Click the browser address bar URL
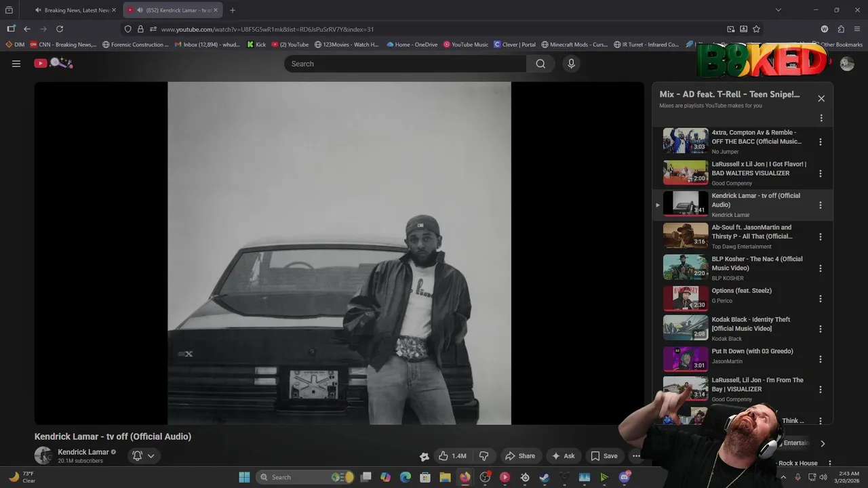This screenshot has height=488, width=868. (267, 29)
